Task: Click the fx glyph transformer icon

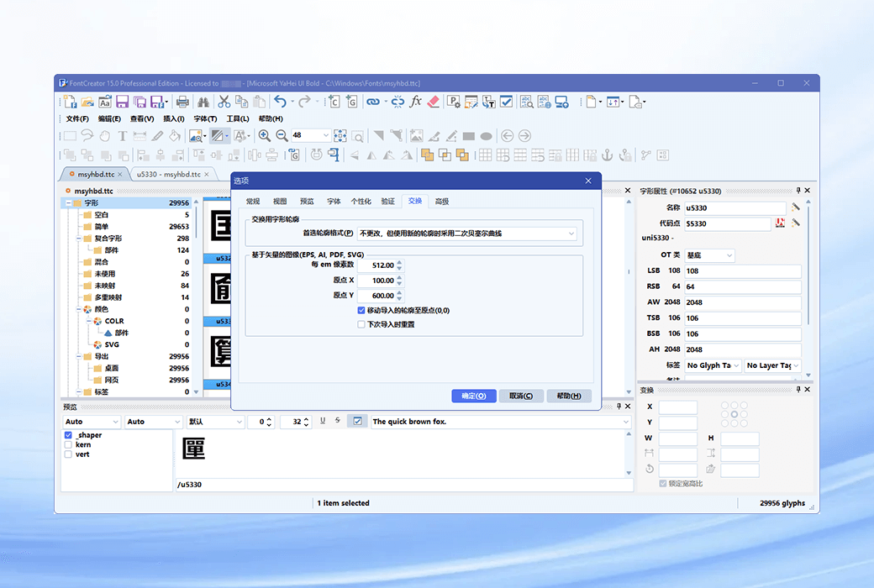Action: (415, 102)
